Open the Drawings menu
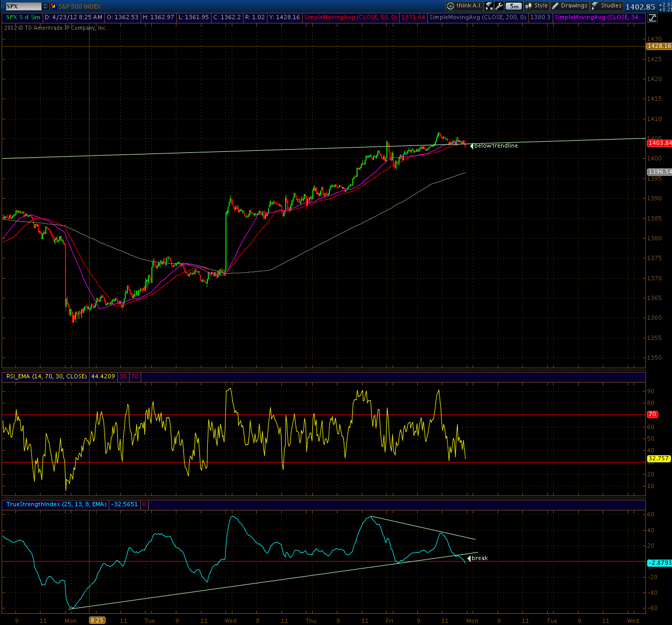Viewport: 672px width, 625px height. click(569, 6)
